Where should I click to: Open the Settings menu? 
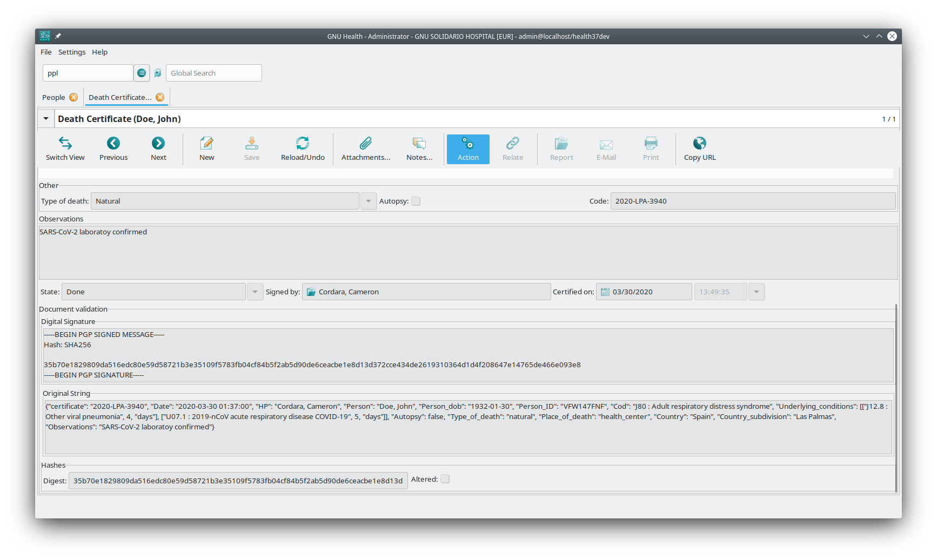point(72,52)
